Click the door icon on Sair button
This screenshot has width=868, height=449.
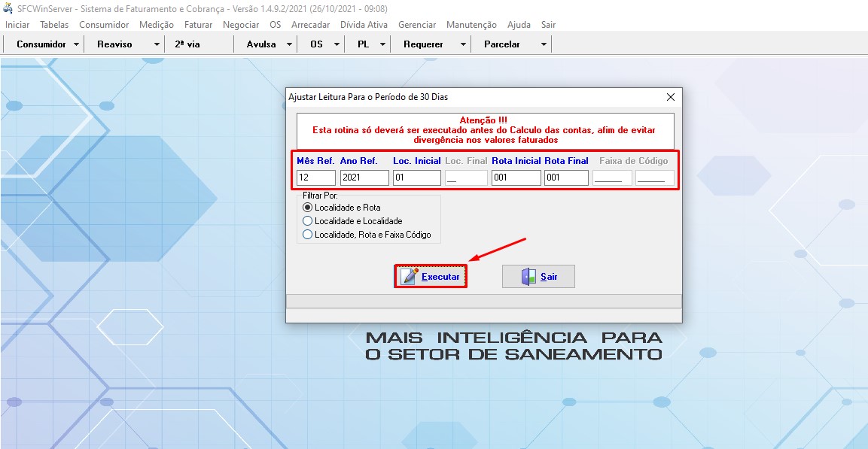coord(529,276)
